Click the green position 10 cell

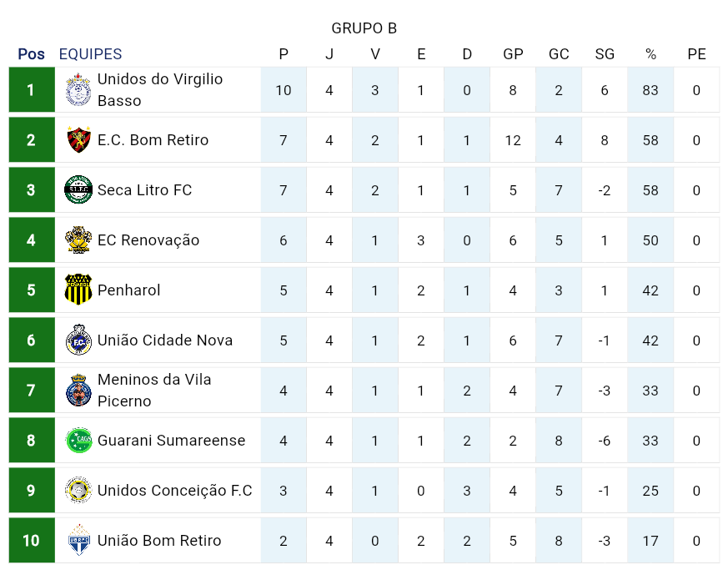[x=32, y=541]
